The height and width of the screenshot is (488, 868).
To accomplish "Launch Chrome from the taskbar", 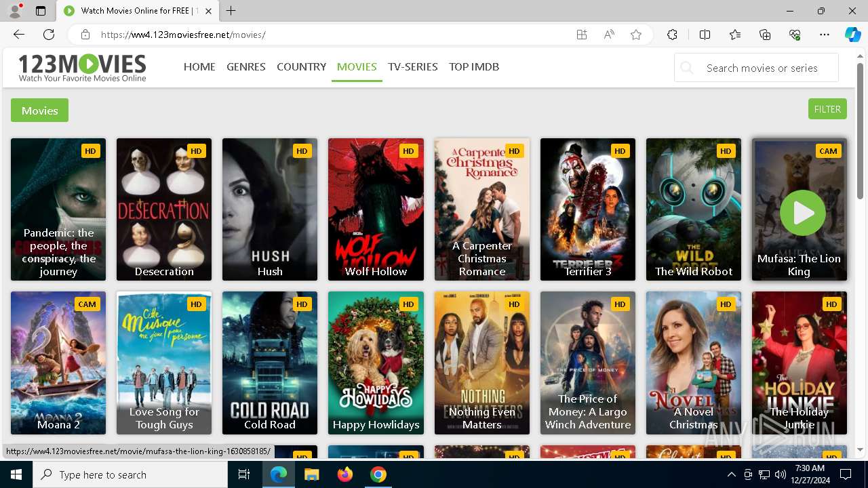I will (x=378, y=474).
